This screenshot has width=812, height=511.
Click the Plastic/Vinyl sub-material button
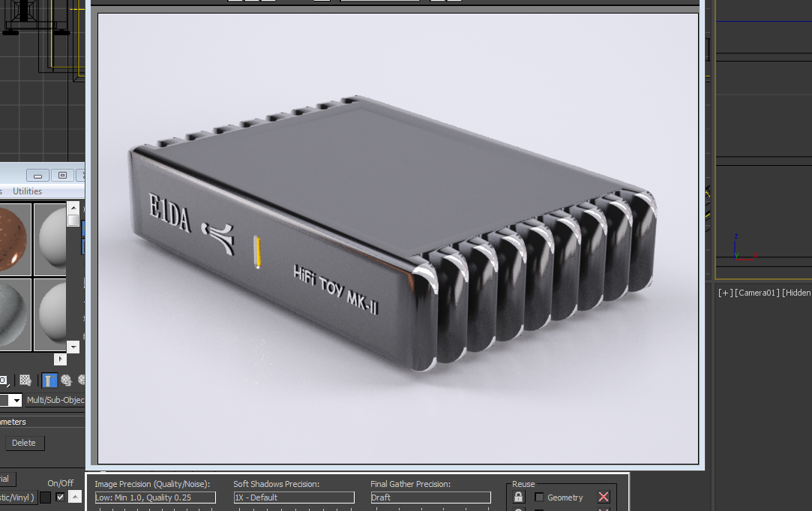pyautogui.click(x=17, y=497)
